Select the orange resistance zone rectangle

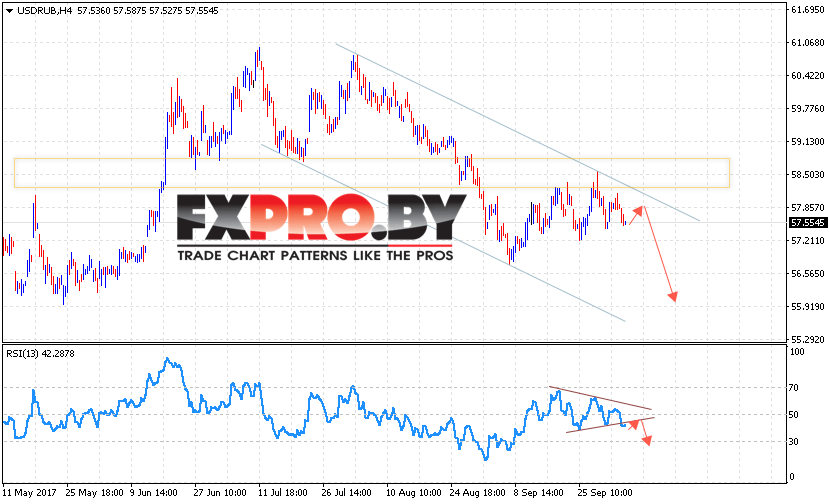click(372, 173)
